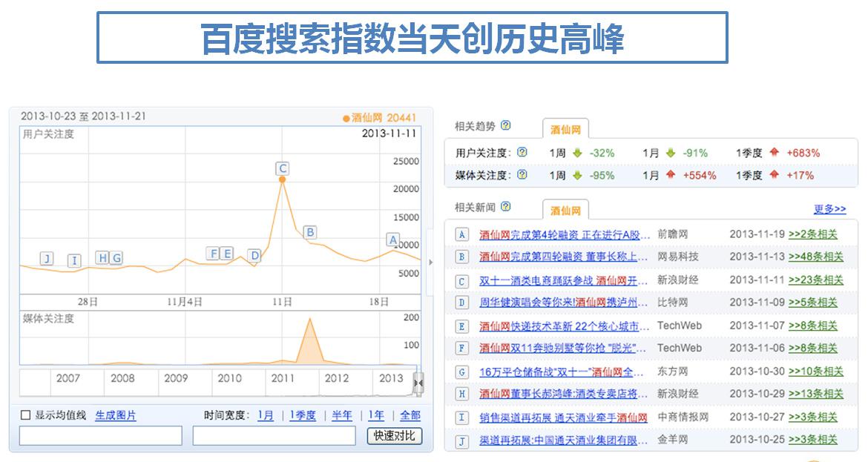
Task: Select the A news letter icon in list
Action: pyautogui.click(x=461, y=234)
